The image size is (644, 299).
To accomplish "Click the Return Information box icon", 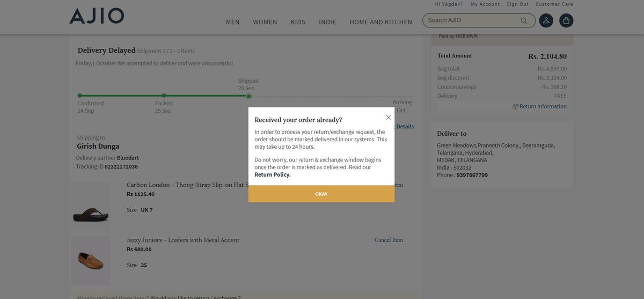I will coord(515,107).
